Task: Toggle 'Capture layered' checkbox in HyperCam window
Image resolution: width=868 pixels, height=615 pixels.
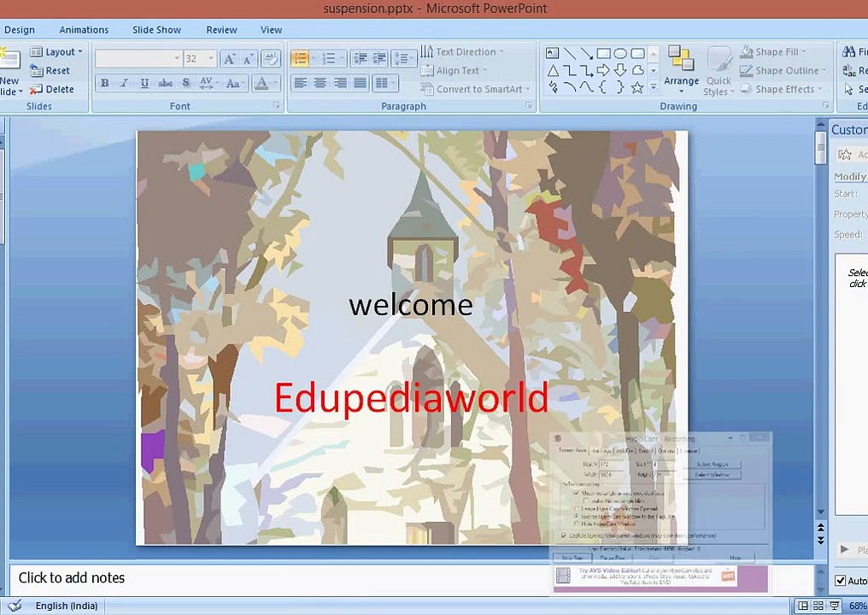Action: (564, 536)
